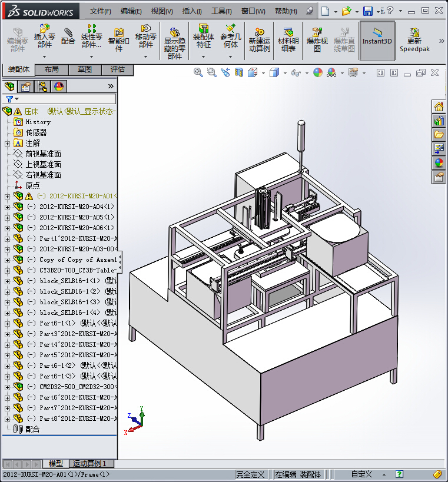This screenshot has height=482, width=448.
Task: Click the Apply Scene icon
Action: point(331,73)
